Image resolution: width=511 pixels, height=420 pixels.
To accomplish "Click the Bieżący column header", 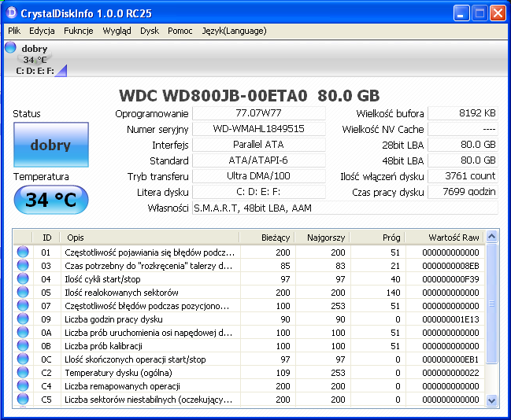I will point(267,238).
